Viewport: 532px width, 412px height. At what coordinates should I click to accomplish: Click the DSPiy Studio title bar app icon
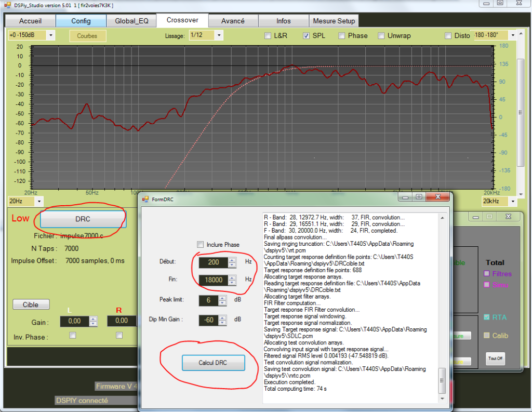pyautogui.click(x=7, y=5)
